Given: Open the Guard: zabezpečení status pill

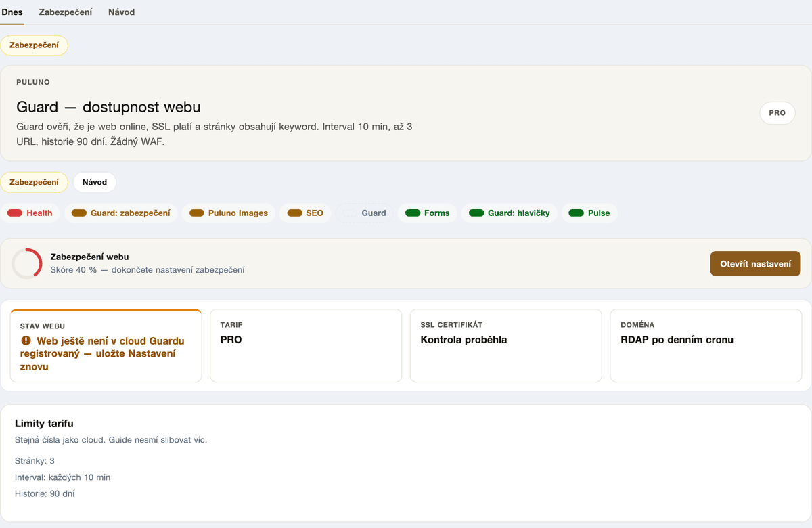Looking at the screenshot, I should (121, 213).
